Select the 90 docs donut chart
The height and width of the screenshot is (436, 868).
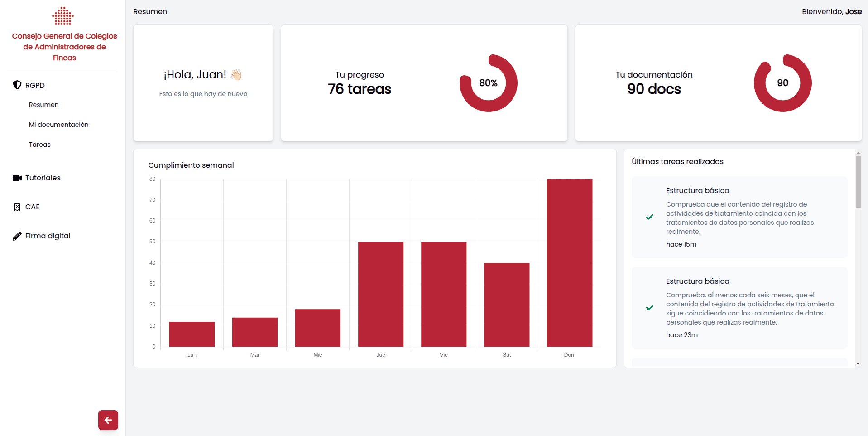pos(782,83)
